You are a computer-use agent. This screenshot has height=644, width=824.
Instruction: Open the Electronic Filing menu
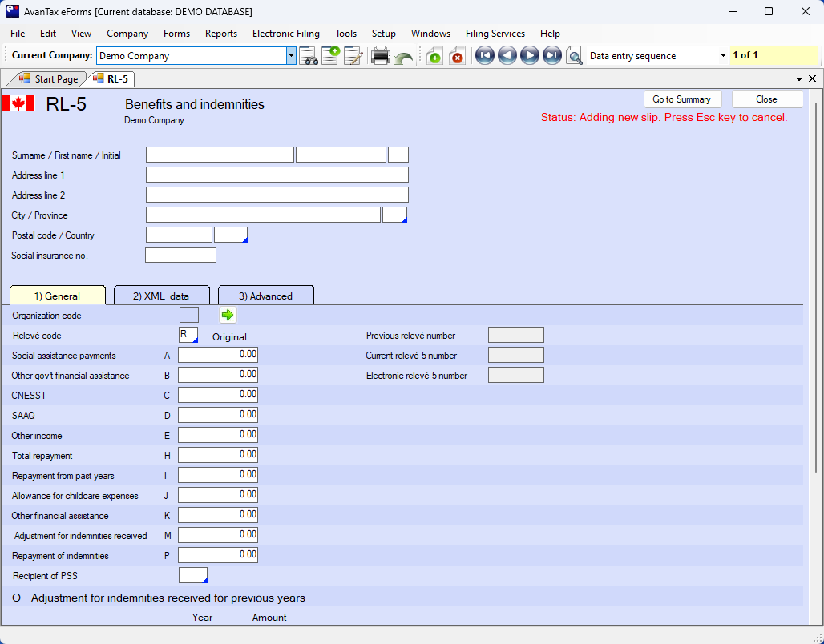tap(285, 34)
